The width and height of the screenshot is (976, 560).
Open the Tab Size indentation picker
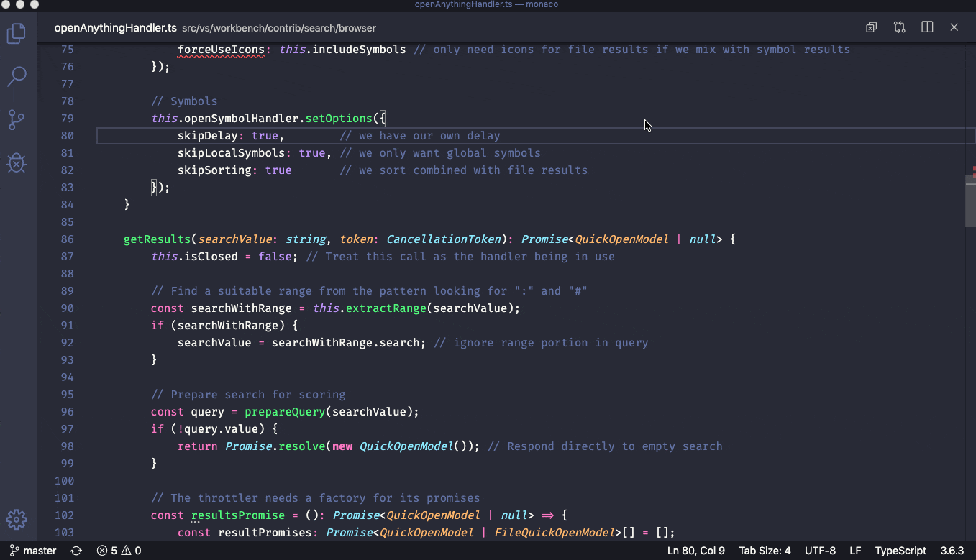click(x=764, y=551)
